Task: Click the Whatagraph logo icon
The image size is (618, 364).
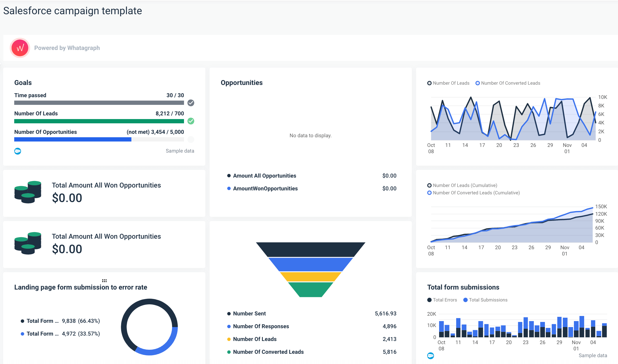Action: click(x=19, y=48)
